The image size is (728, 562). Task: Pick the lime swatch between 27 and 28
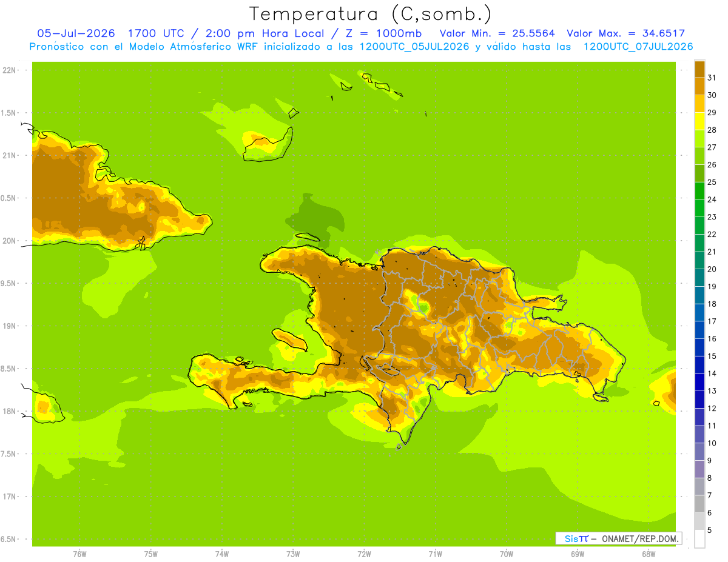[699, 138]
